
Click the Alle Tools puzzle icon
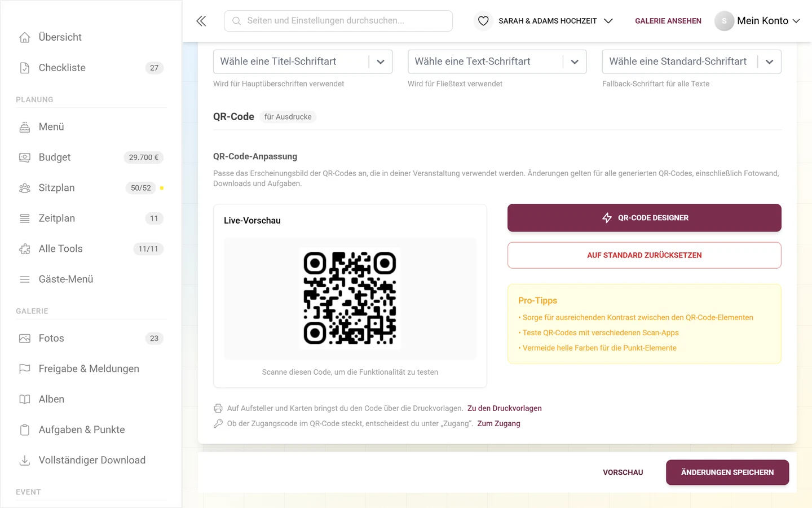pyautogui.click(x=25, y=249)
